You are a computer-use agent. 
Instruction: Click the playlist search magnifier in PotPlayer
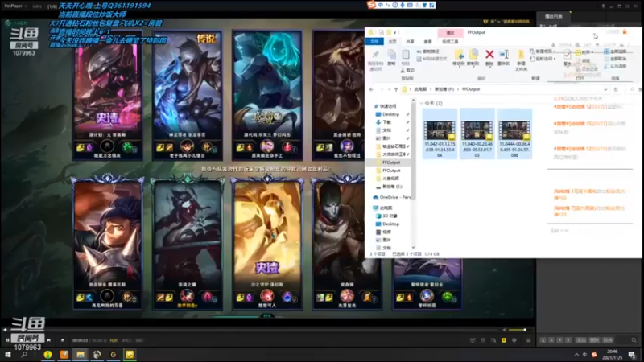tap(634, 340)
